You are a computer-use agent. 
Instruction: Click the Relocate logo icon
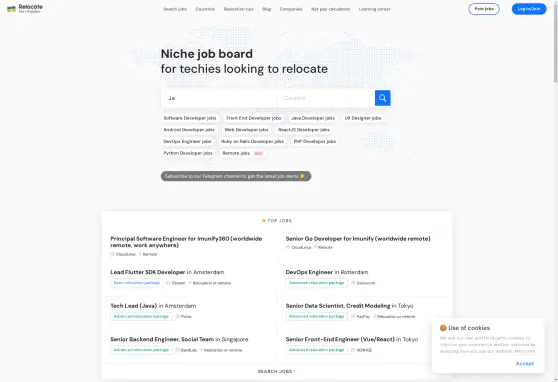[11, 9]
